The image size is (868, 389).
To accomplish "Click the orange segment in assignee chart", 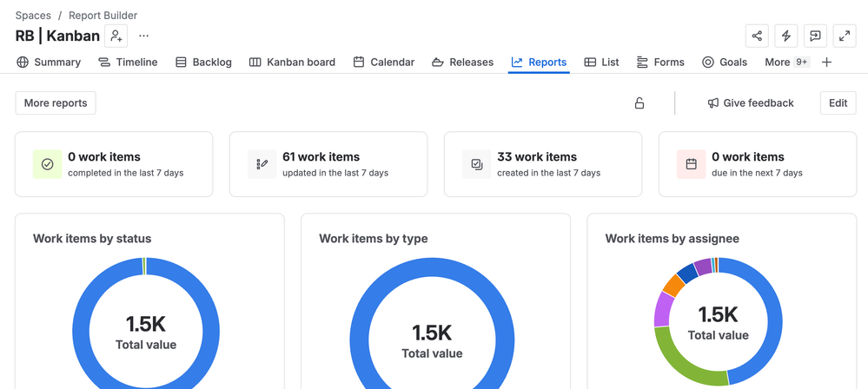I will [x=673, y=285].
